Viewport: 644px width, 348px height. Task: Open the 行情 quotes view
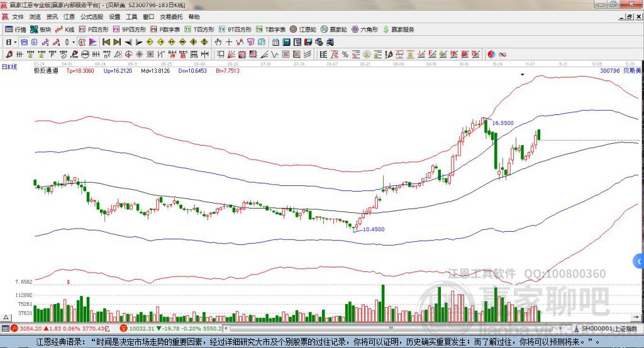pyautogui.click(x=15, y=30)
